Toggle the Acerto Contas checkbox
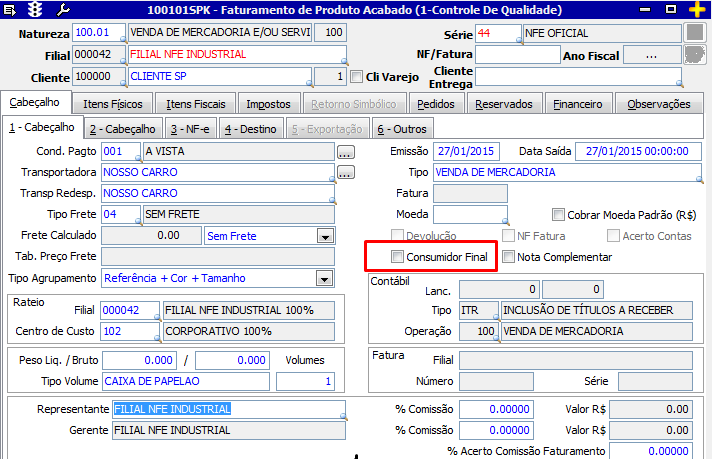The width and height of the screenshot is (712, 459). click(x=613, y=235)
